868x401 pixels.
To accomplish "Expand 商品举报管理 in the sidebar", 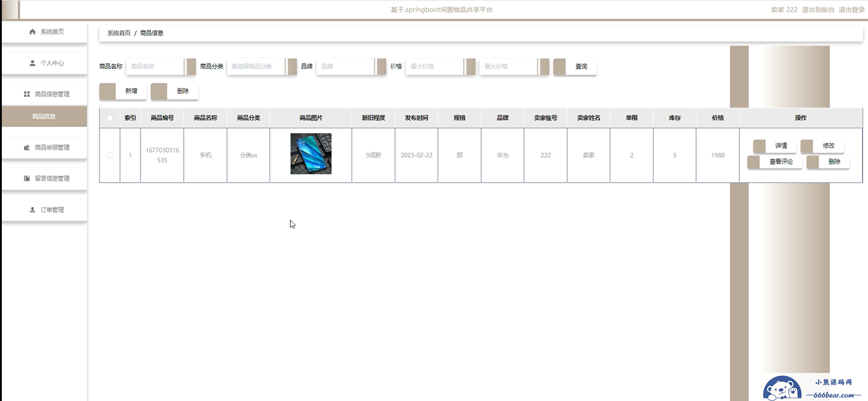I will click(x=44, y=147).
